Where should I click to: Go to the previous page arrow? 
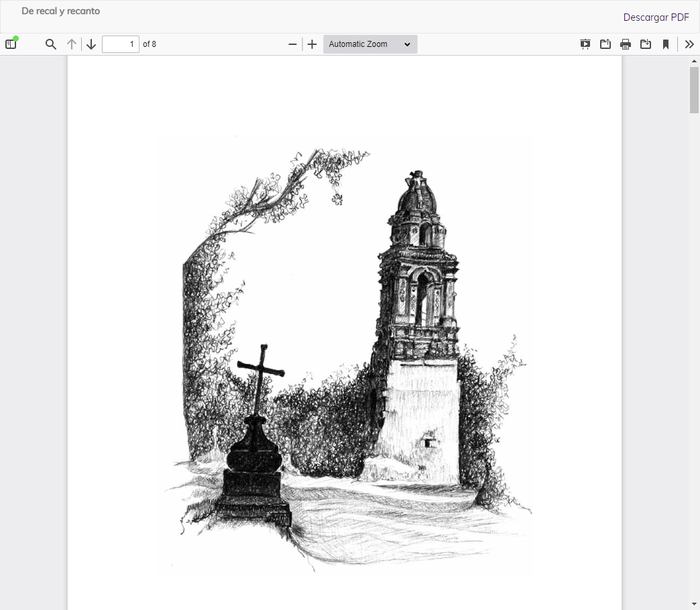pos(72,44)
